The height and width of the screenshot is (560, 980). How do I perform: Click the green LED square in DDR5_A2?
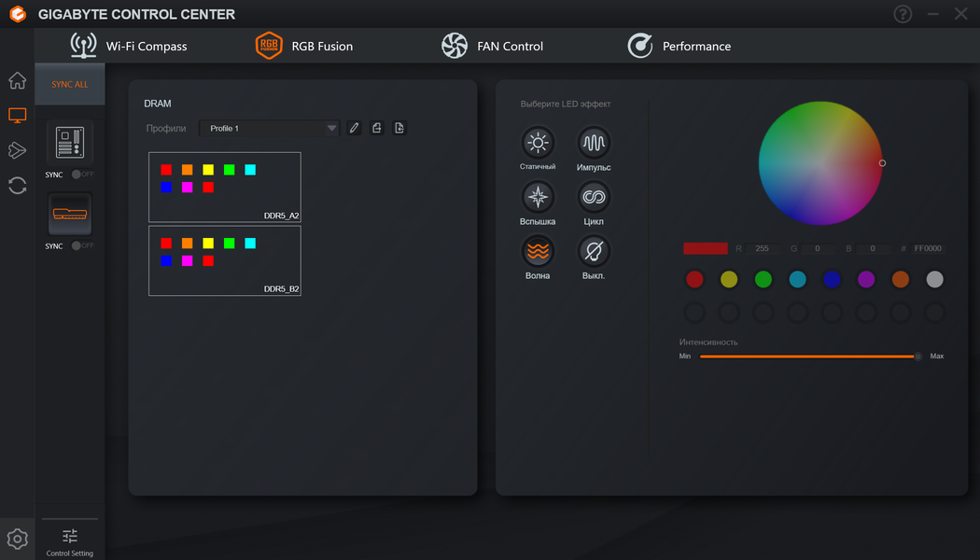pos(230,170)
